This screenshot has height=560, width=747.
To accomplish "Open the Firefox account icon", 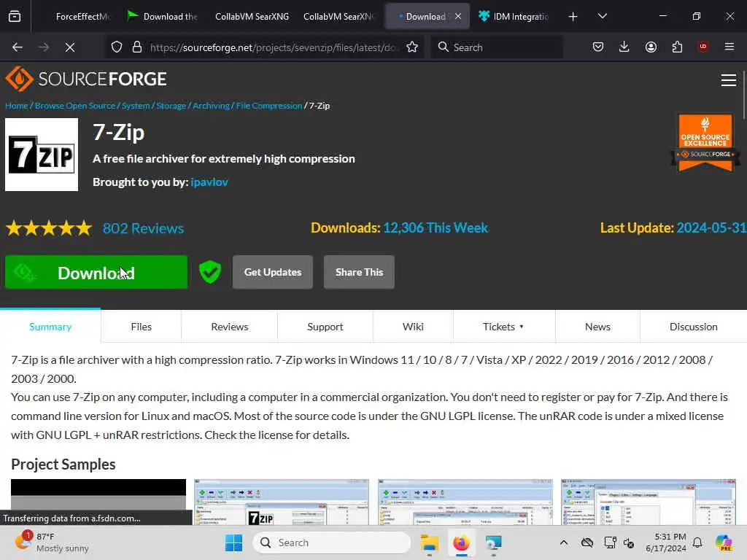I will 651,47.
